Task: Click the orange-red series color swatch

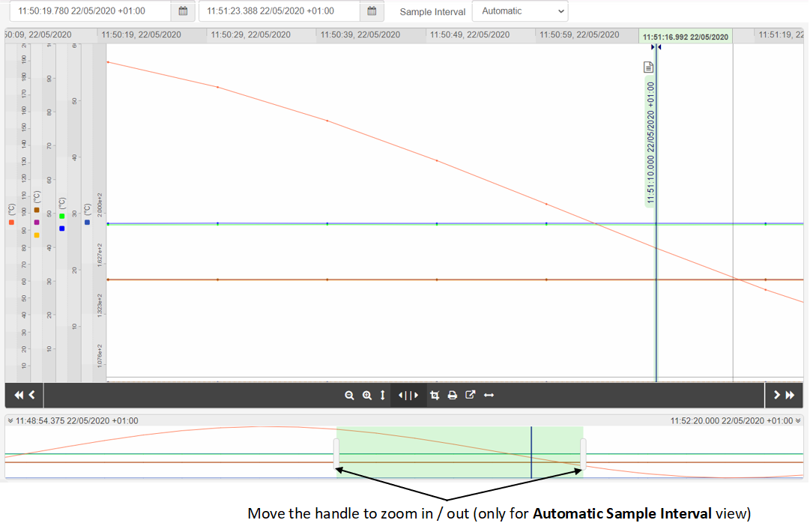Action: (11, 223)
